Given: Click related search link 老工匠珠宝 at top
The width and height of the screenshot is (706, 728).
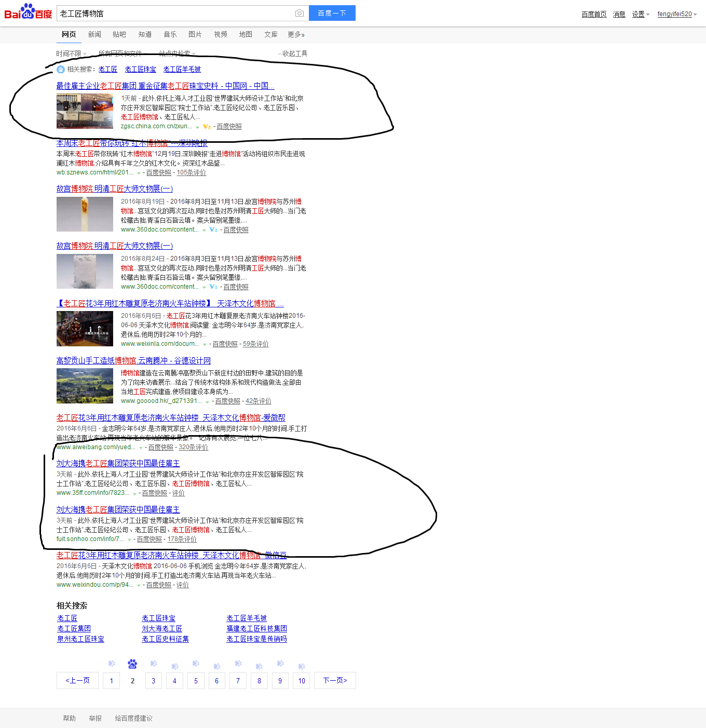Looking at the screenshot, I should tap(140, 69).
